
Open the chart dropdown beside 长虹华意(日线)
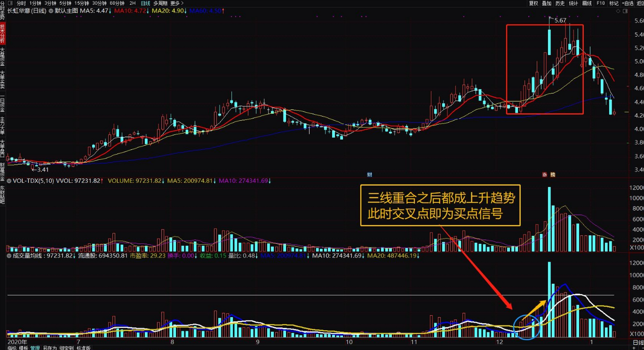point(51,11)
